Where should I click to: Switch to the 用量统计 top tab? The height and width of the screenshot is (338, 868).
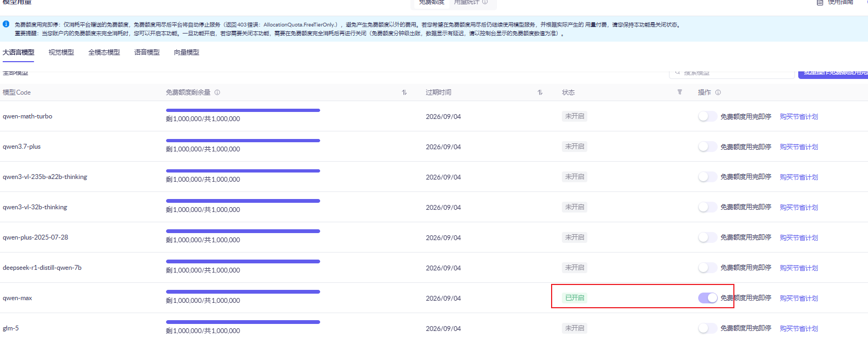pos(467,3)
